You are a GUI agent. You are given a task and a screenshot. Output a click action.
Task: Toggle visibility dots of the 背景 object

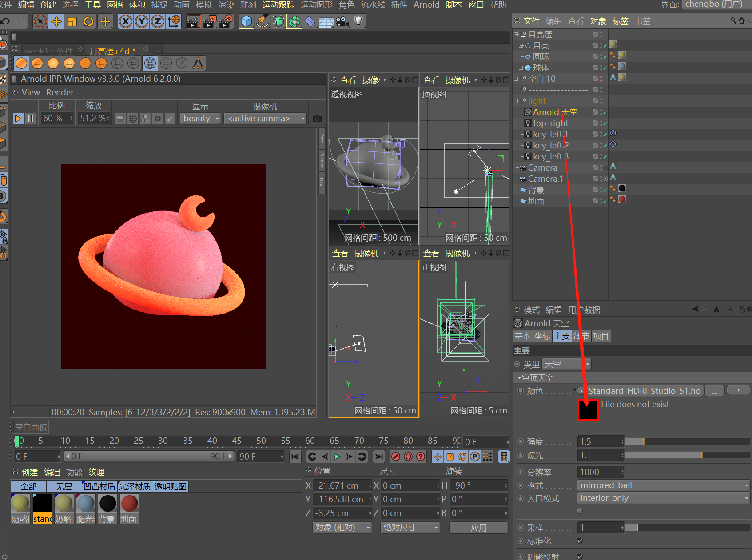601,190
